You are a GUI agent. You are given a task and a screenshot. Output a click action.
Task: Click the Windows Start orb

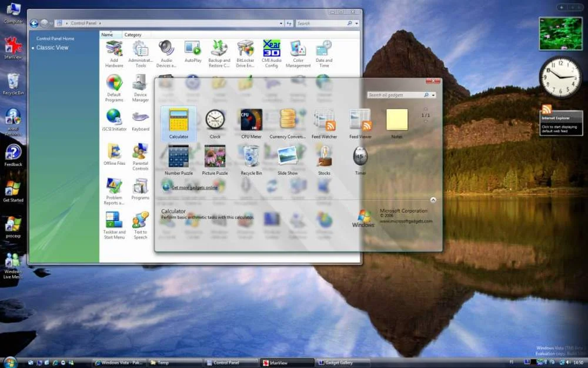click(10, 362)
